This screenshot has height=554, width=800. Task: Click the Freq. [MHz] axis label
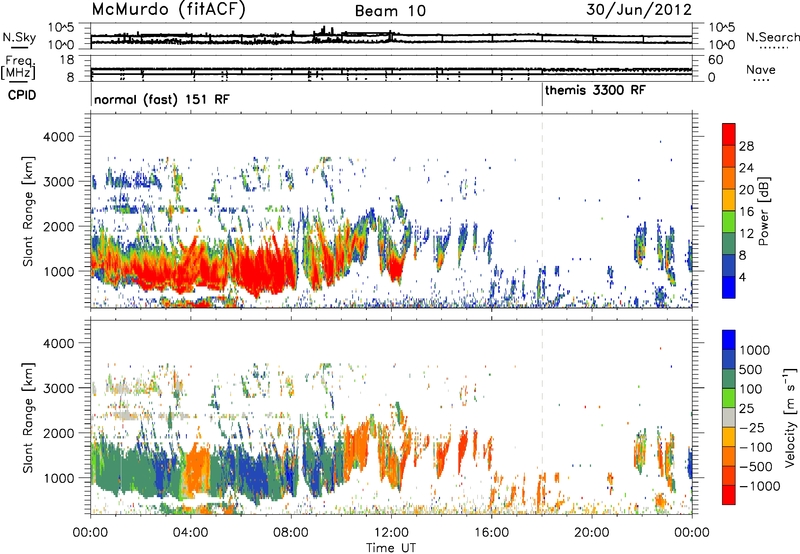pos(18,67)
